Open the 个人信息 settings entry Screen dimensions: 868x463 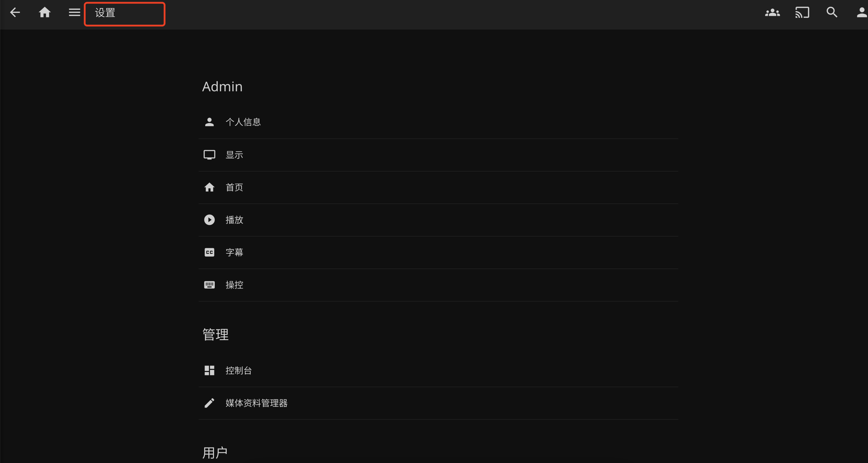click(x=438, y=122)
